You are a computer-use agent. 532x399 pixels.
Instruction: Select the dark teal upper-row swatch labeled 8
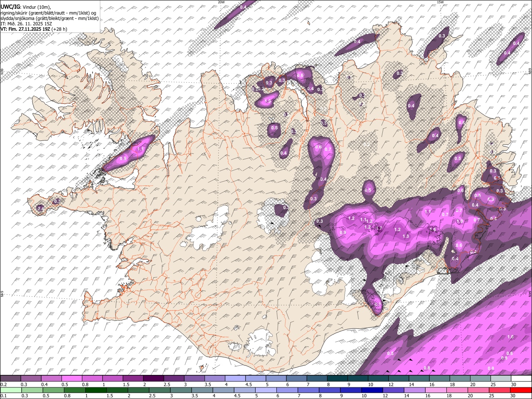(x=337, y=378)
